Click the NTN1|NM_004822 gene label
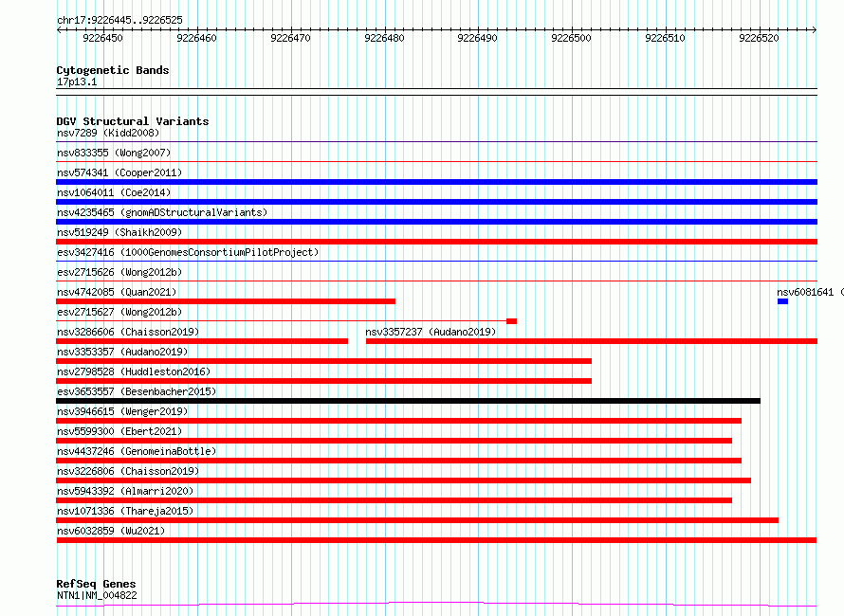 point(97,595)
